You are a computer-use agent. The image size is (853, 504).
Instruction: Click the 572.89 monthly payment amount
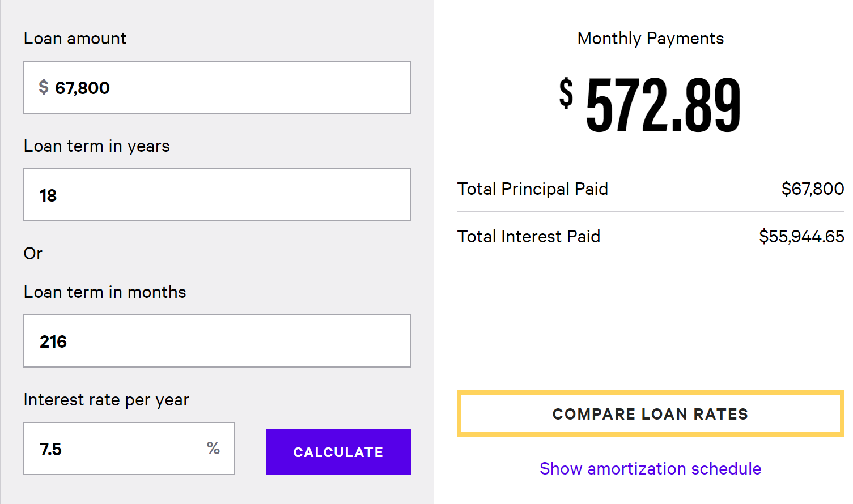click(x=663, y=105)
